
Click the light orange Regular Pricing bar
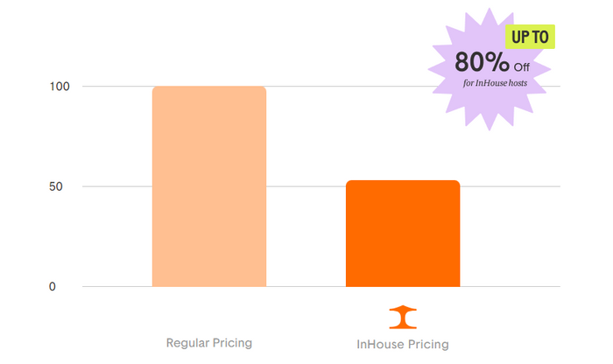pos(209,186)
